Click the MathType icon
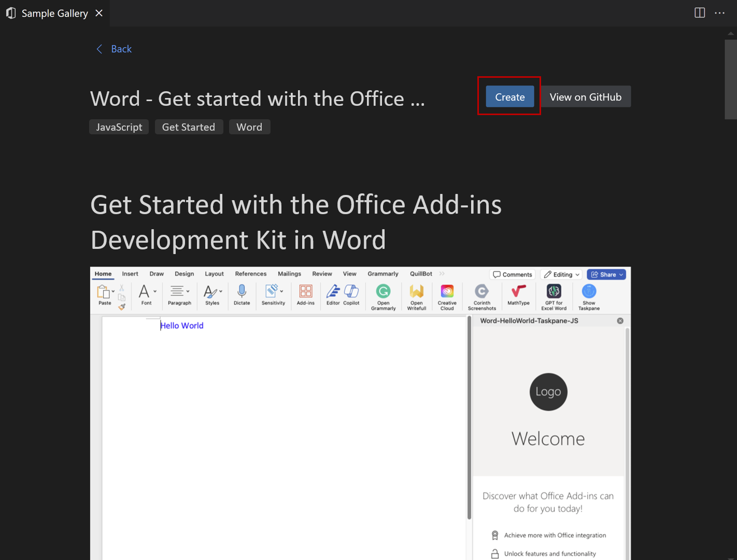Screen dimensions: 737x560 click(x=518, y=291)
